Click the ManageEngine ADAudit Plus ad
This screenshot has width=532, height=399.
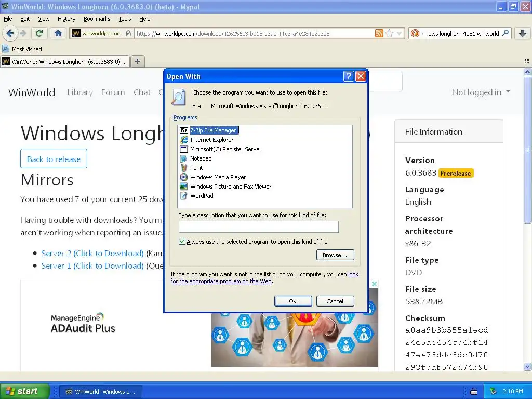tap(83, 323)
